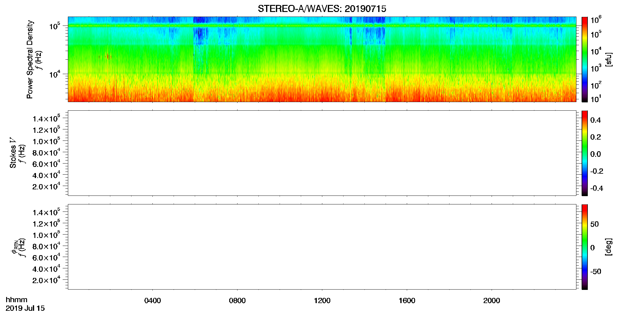Click the top spectrogram panel

click(x=322, y=59)
